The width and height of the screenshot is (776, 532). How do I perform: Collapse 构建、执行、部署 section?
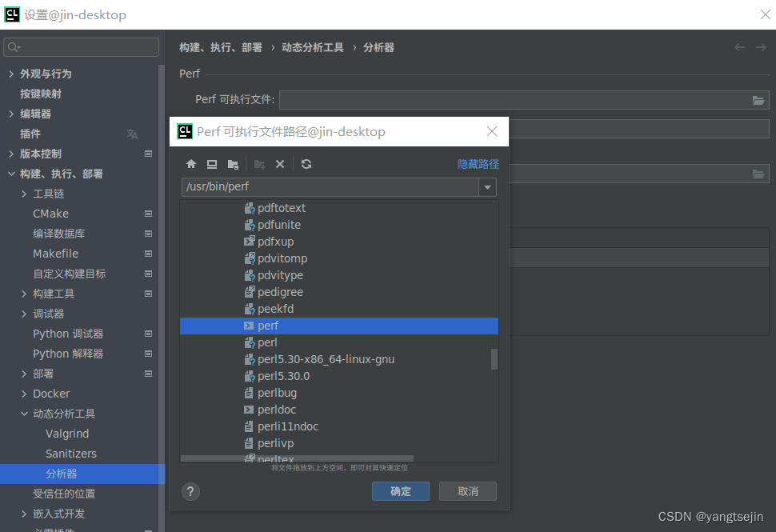(11, 174)
